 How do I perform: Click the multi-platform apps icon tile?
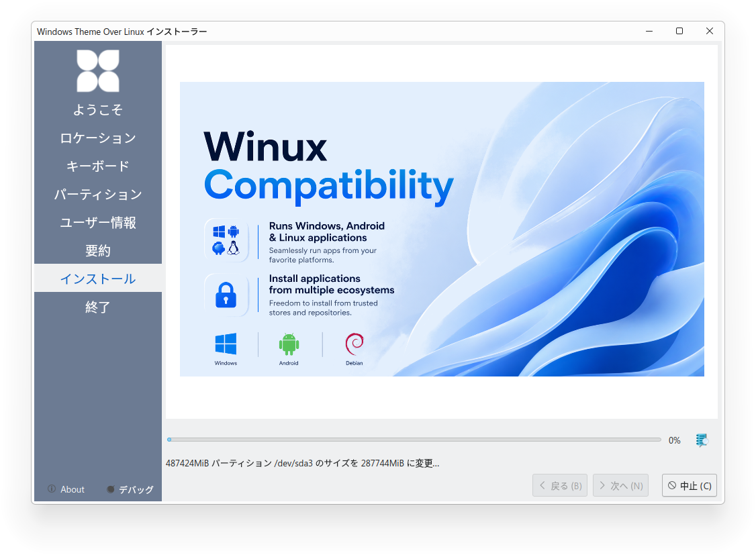click(226, 240)
